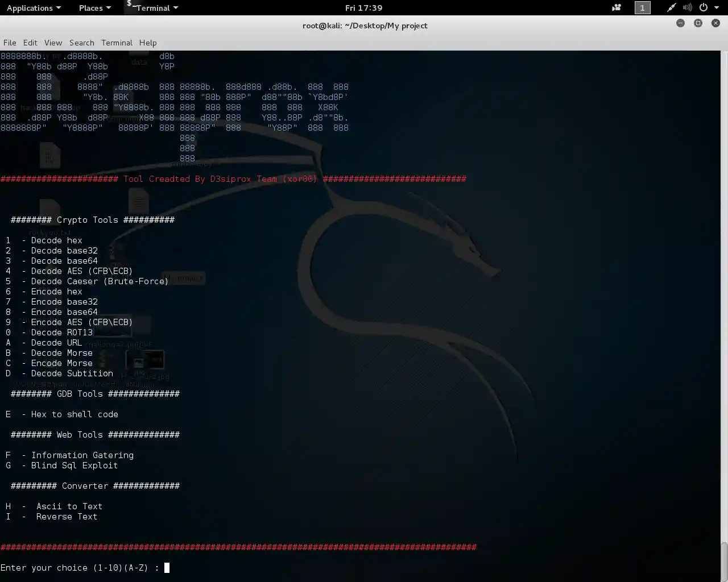Open the Applications dropdown menu

click(x=34, y=8)
